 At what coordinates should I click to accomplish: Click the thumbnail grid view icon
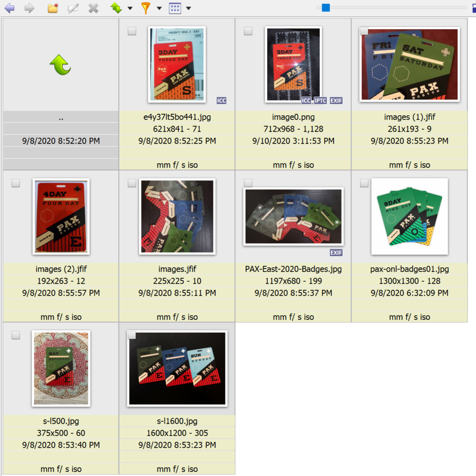pyautogui.click(x=175, y=8)
